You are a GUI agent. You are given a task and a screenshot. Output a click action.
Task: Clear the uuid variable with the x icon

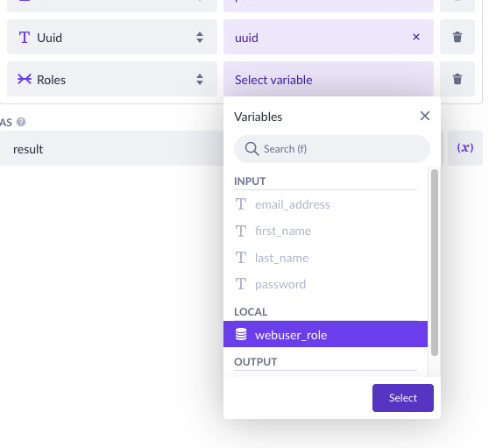coord(416,37)
